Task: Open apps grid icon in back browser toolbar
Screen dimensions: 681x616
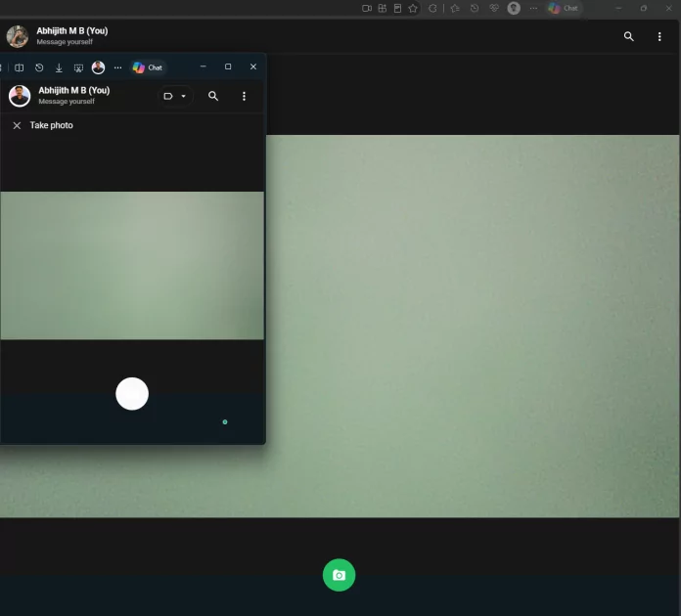Action: click(383, 8)
